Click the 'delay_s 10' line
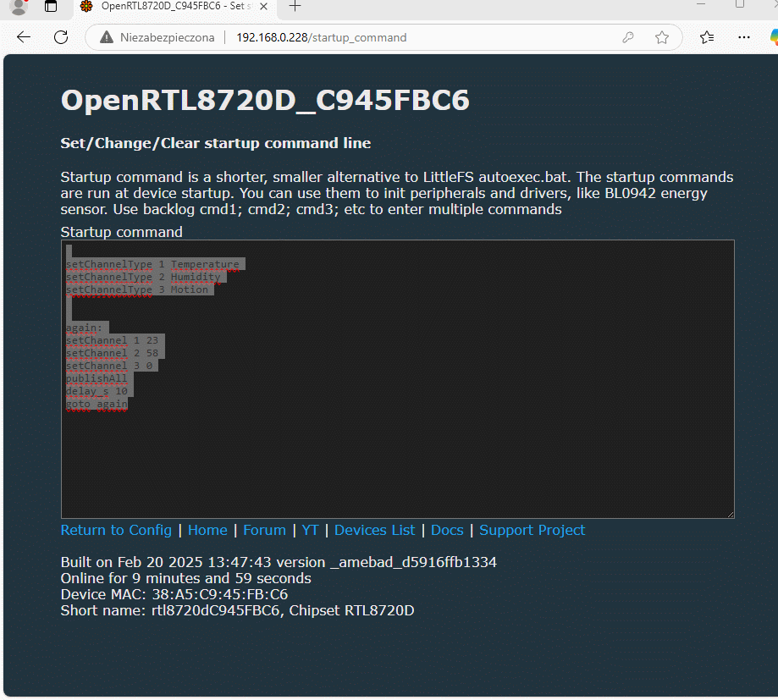 point(97,391)
